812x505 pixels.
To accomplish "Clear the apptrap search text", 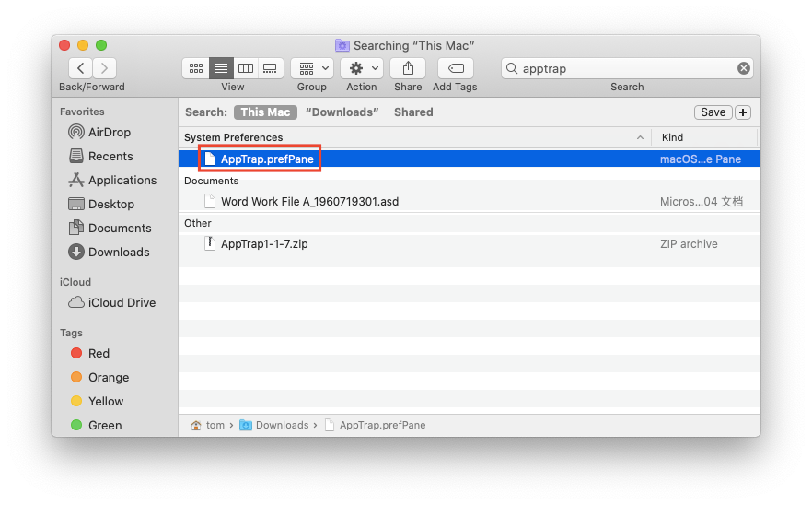I will 744,68.
